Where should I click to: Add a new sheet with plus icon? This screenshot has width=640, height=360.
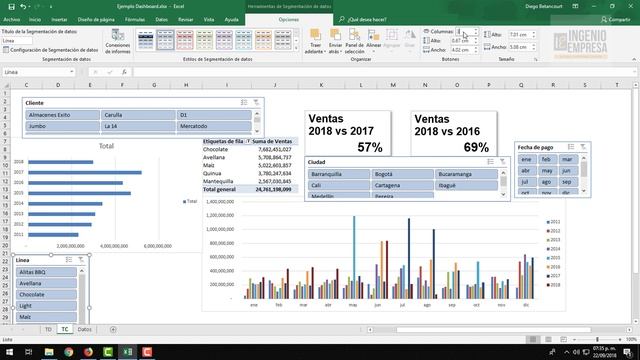(113, 329)
